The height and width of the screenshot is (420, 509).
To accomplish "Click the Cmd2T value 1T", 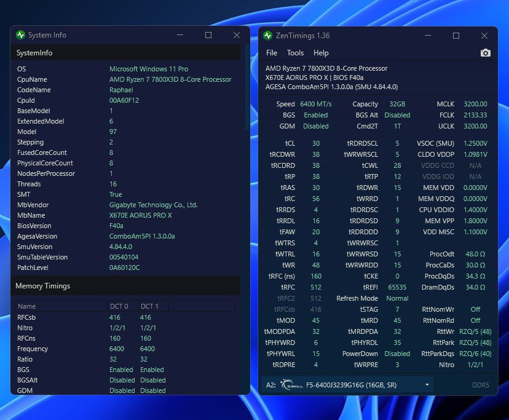I will click(x=397, y=126).
